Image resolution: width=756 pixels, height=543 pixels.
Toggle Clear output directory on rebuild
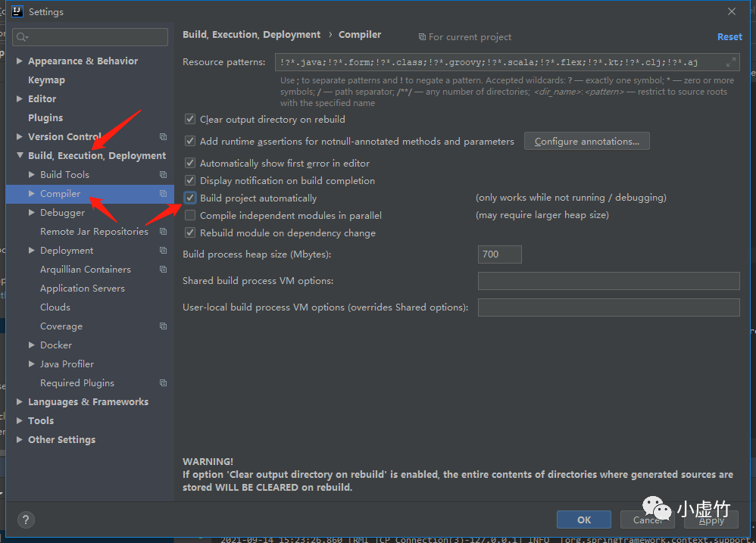tap(190, 119)
